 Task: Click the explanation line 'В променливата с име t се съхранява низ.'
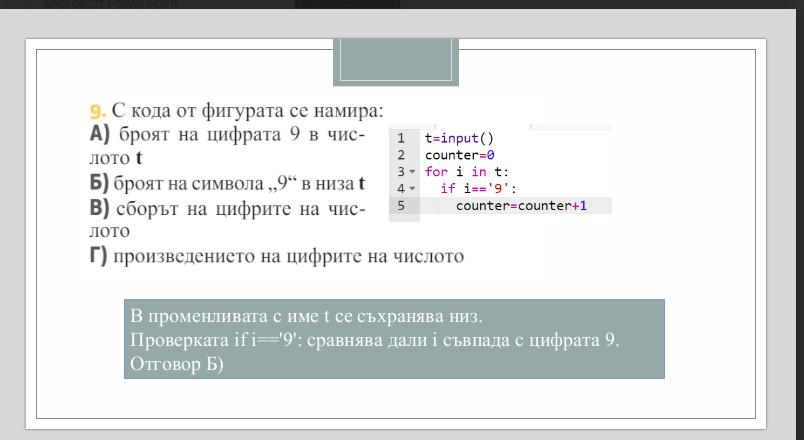tap(306, 316)
